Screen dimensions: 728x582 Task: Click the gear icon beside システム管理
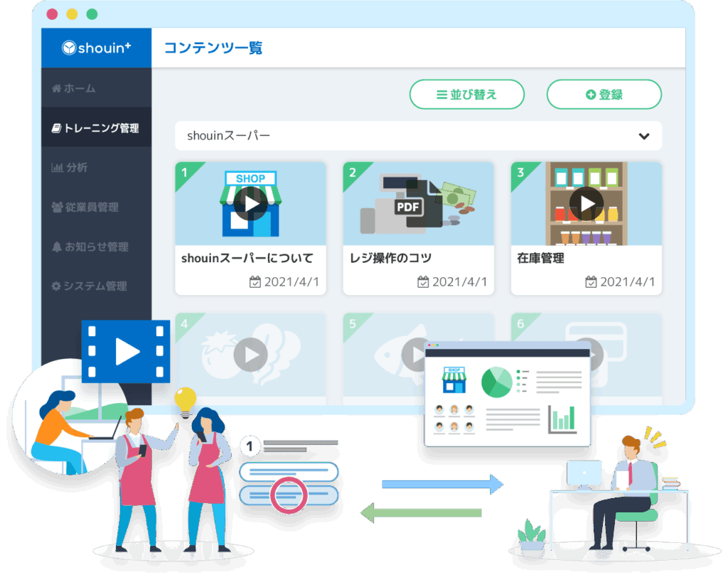tap(56, 286)
